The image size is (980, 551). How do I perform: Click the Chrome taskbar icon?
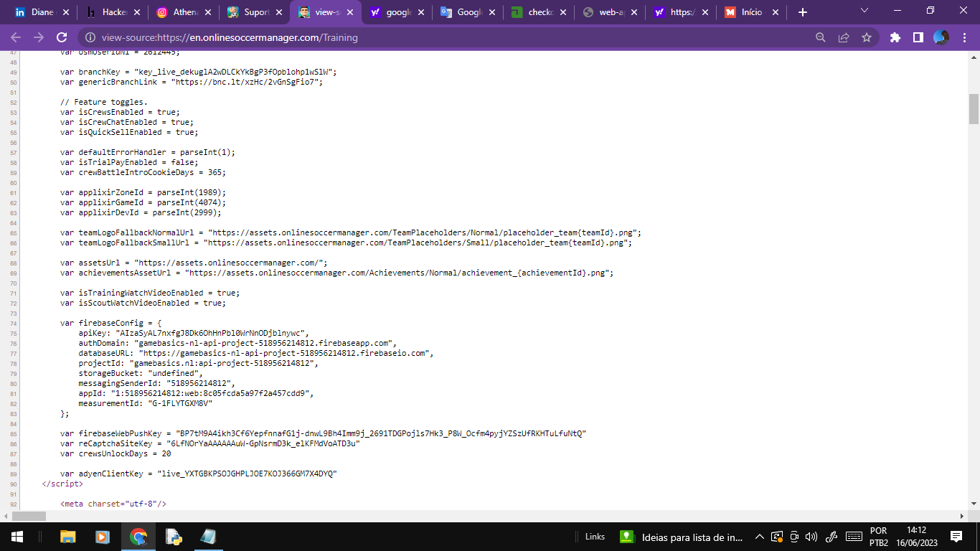tap(138, 537)
